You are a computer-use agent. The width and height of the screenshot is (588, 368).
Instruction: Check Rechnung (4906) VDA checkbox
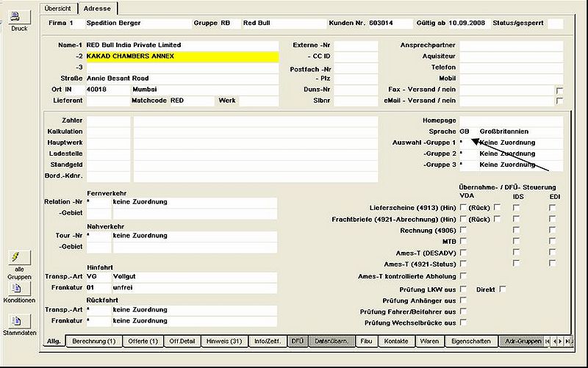tap(463, 230)
